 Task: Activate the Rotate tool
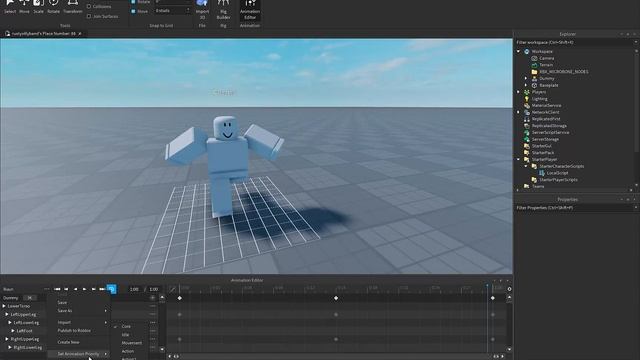pos(53,6)
